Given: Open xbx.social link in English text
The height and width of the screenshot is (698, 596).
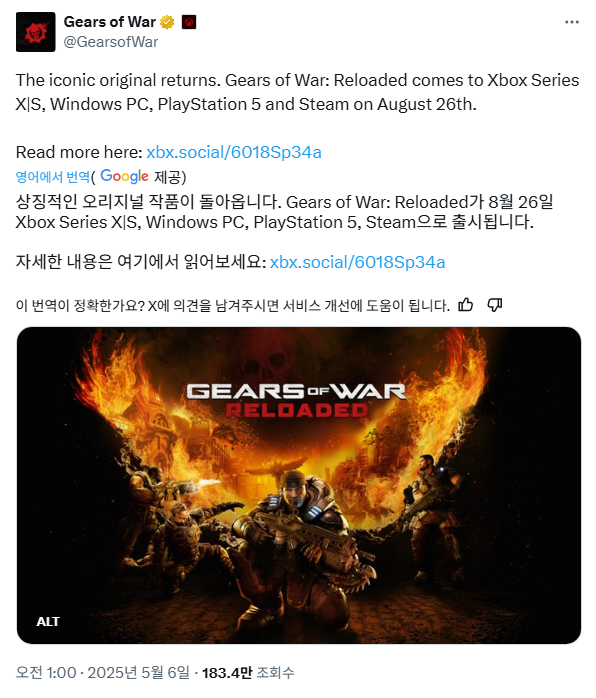Looking at the screenshot, I should click(234, 152).
